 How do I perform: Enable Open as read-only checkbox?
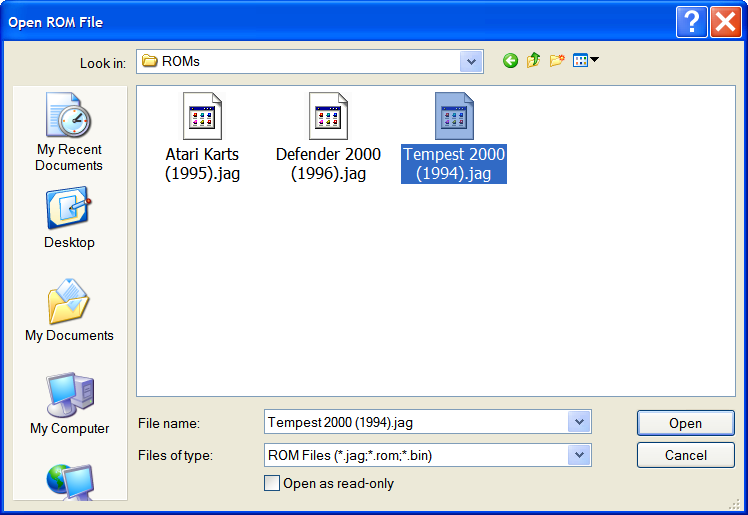click(x=272, y=483)
